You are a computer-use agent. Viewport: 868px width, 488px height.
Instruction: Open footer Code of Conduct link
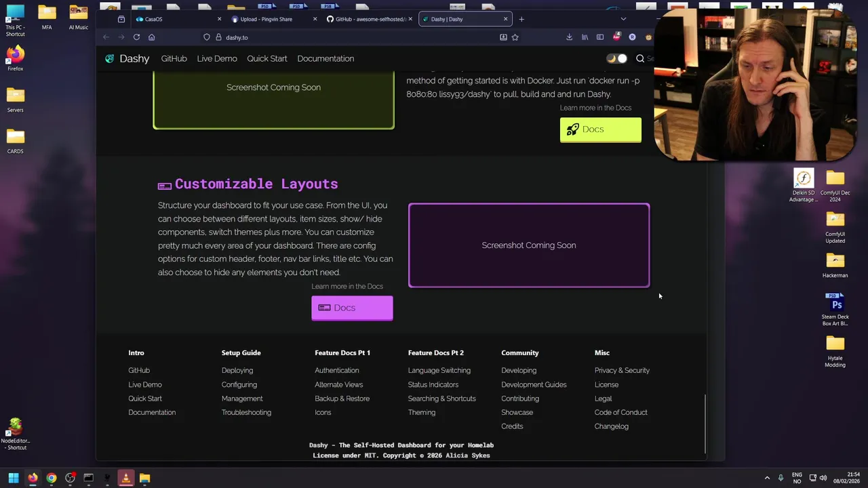(x=621, y=412)
